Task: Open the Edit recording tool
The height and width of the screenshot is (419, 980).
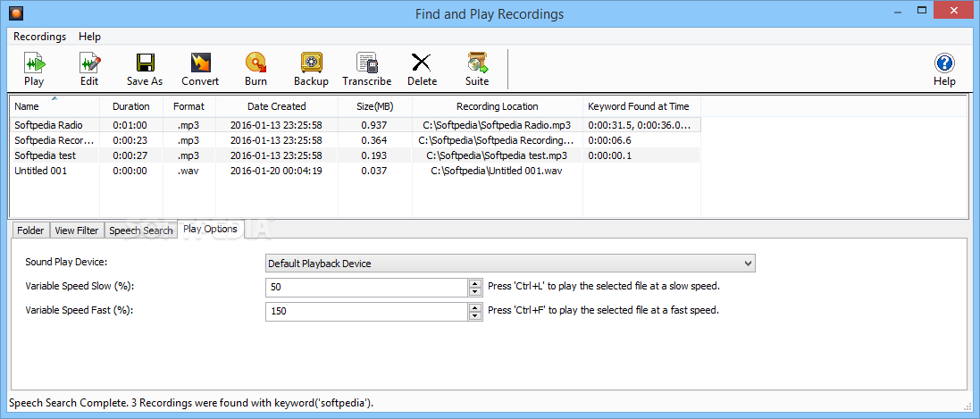Action: click(89, 69)
